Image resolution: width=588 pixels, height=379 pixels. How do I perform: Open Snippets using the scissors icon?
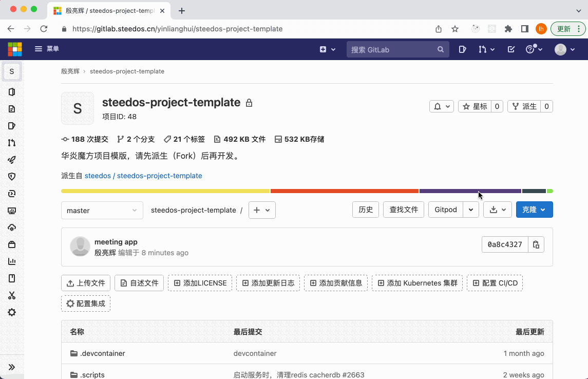point(12,295)
